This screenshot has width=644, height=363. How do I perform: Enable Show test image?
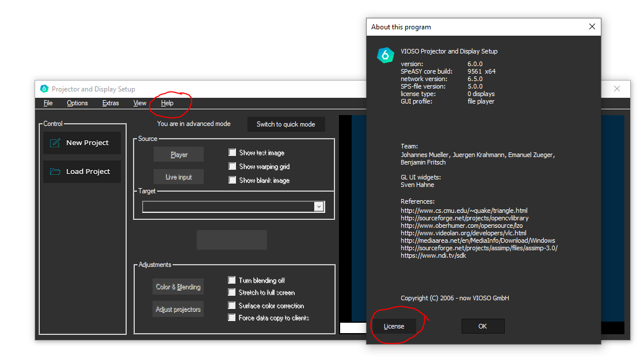click(233, 152)
